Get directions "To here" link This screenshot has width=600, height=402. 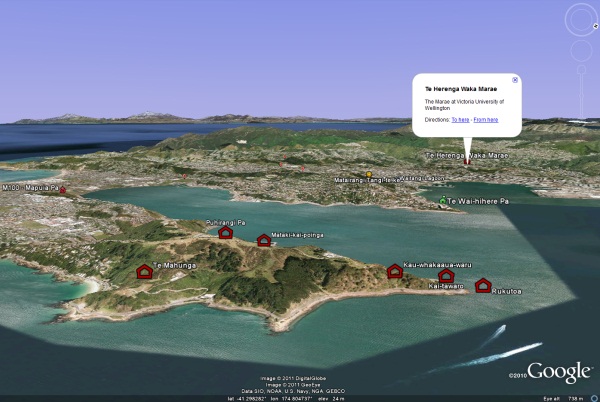tap(460, 119)
